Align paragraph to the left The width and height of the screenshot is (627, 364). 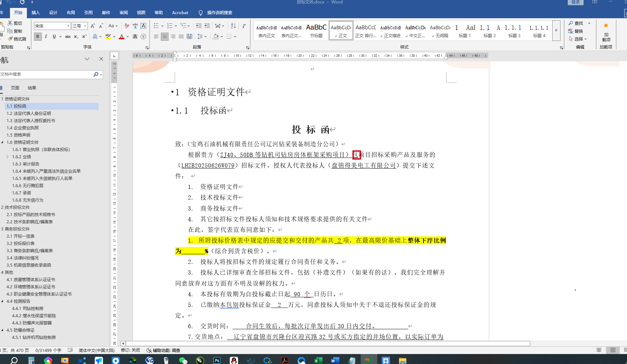pyautogui.click(x=156, y=36)
